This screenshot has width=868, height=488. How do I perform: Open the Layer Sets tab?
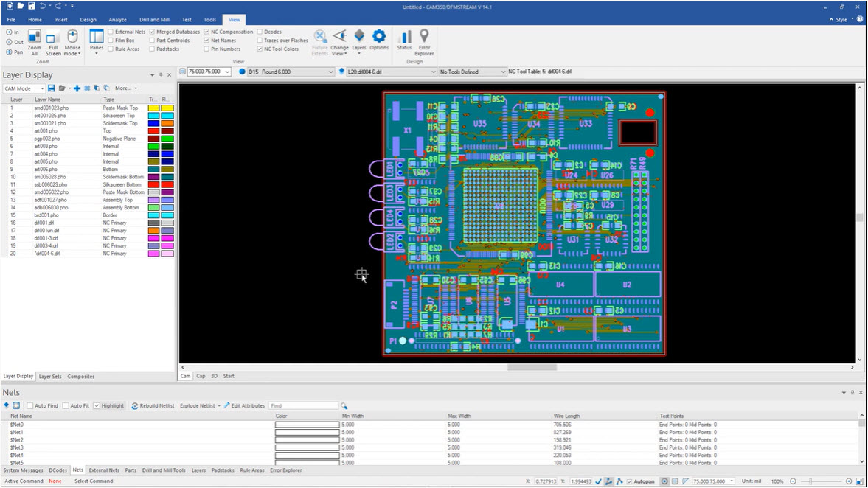pyautogui.click(x=50, y=376)
